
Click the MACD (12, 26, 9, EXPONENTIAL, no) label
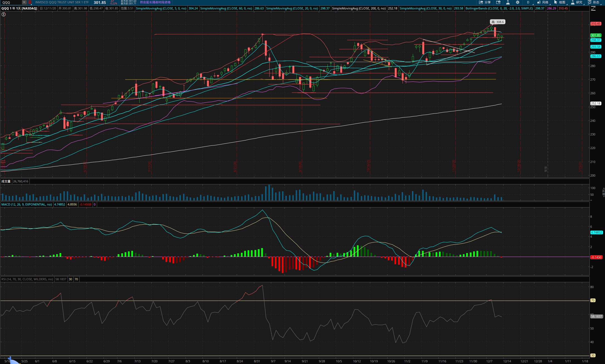coord(27,204)
